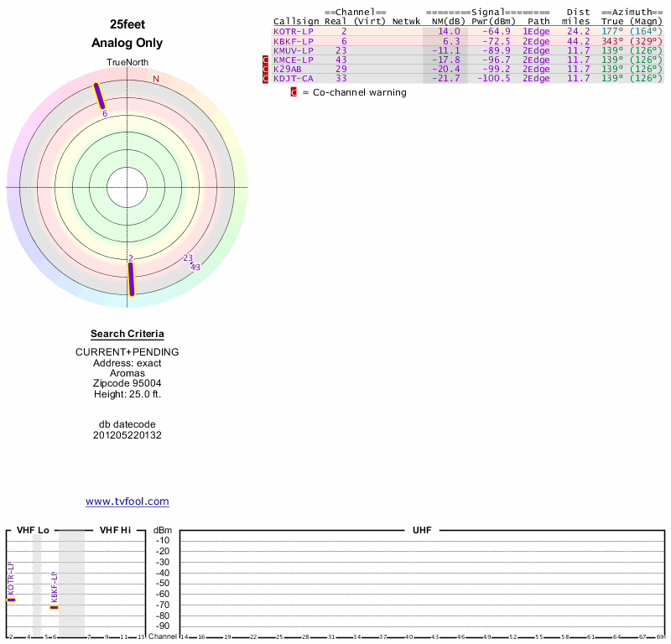Select the channel 2 bar on the radar plot
Screen dimensions: 671x644
point(131,278)
